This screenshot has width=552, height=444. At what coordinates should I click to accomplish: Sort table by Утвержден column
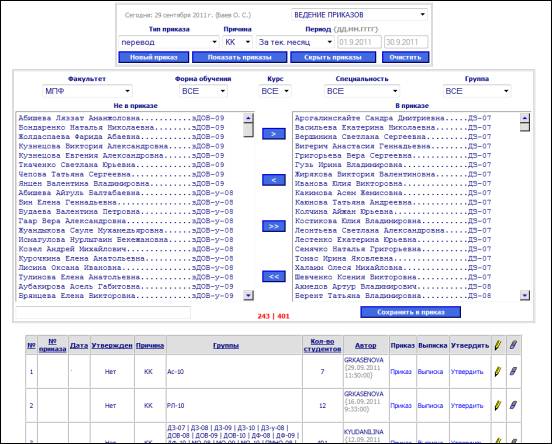coord(112,345)
